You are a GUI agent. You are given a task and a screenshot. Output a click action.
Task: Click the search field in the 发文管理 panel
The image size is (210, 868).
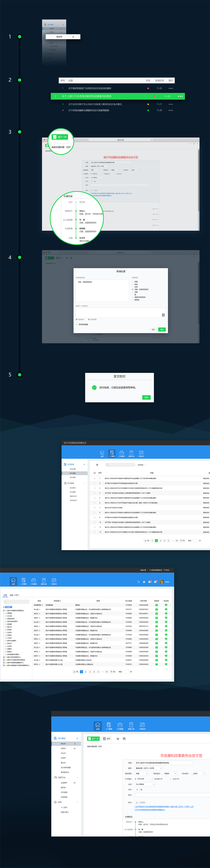coord(120,465)
